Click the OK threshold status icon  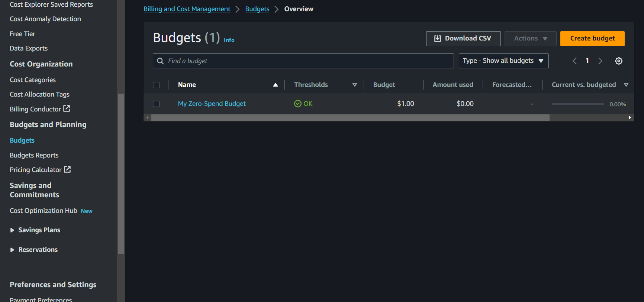point(297,104)
